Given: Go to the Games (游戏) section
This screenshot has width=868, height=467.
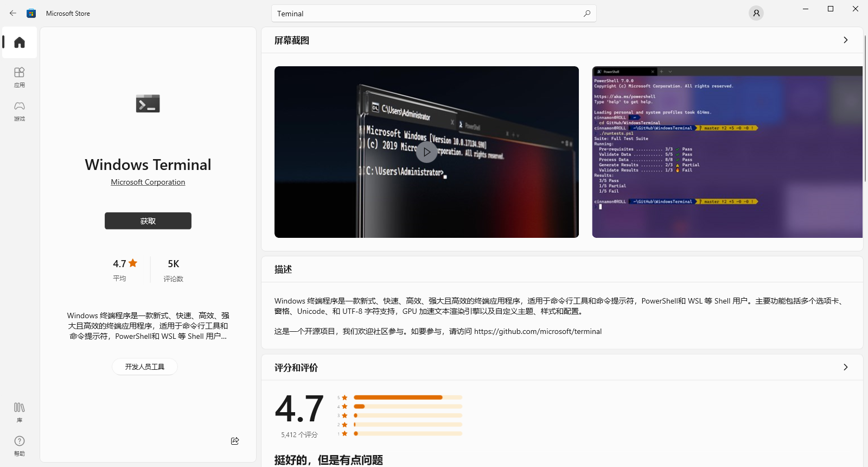Looking at the screenshot, I should point(20,110).
